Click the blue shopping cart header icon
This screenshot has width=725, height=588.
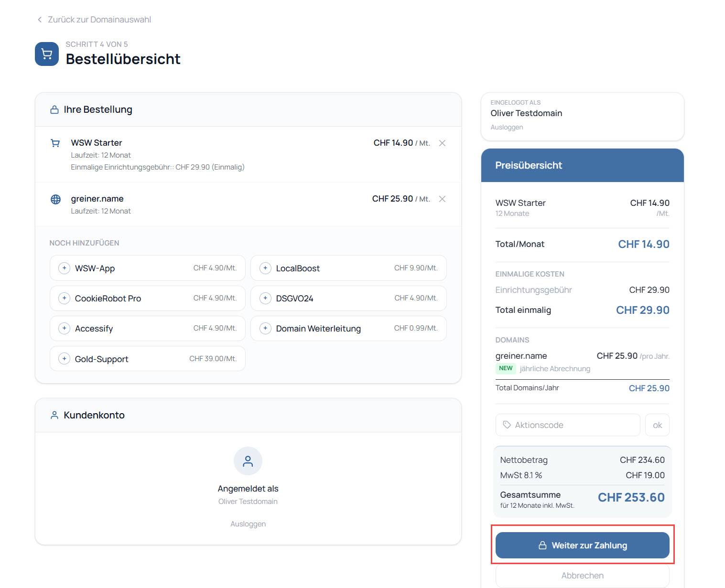pyautogui.click(x=47, y=54)
